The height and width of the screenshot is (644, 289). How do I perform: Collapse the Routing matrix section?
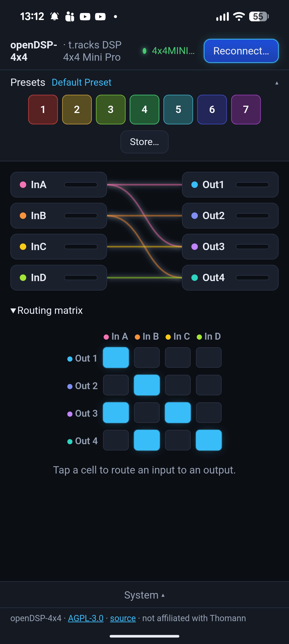tap(46, 311)
